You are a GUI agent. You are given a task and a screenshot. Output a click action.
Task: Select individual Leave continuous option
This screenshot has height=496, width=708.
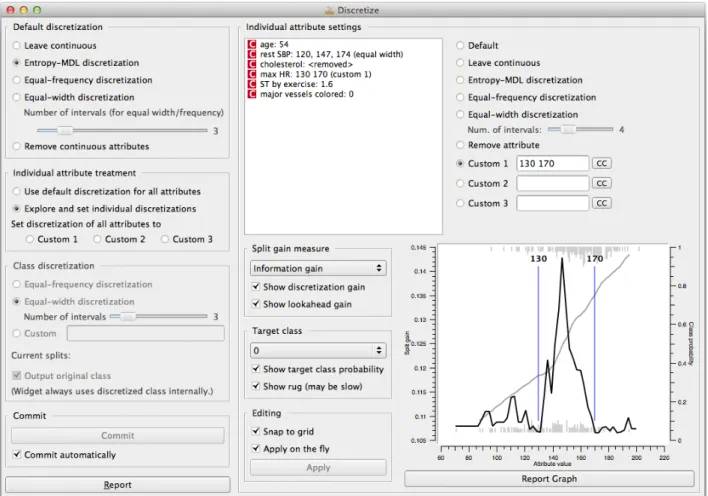pos(460,62)
